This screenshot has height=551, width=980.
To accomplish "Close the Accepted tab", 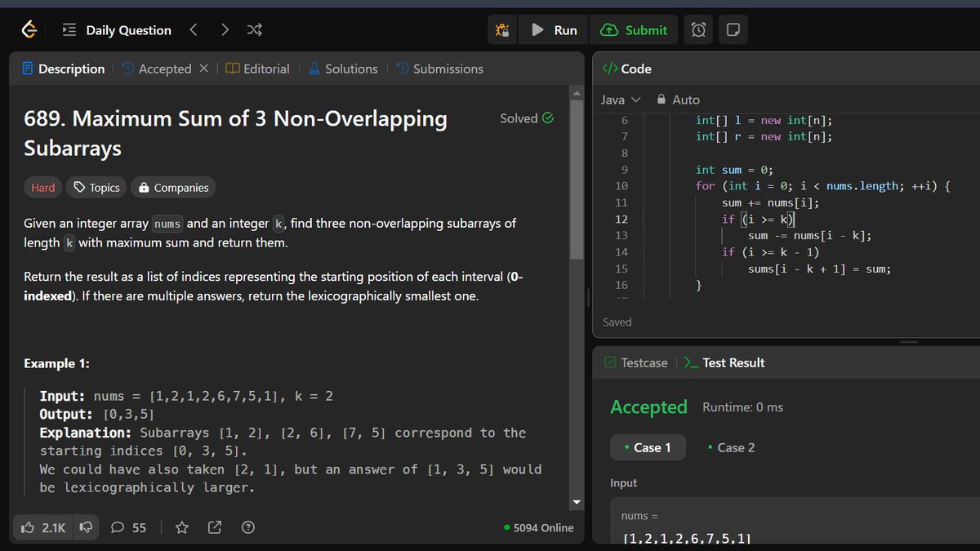I will (204, 69).
